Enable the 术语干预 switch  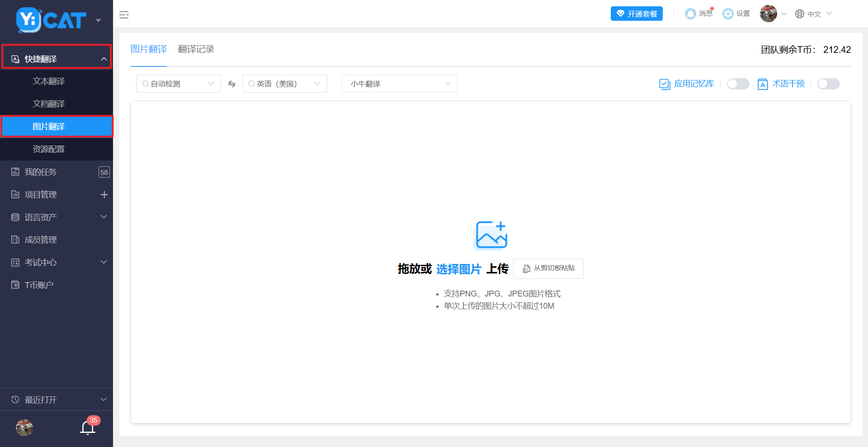[x=828, y=84]
